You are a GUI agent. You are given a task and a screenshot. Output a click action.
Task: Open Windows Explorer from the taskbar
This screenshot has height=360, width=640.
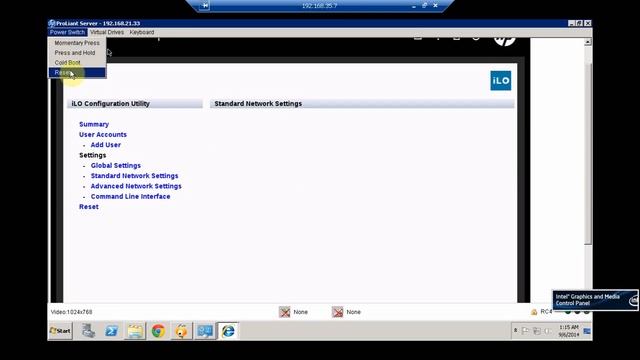(135, 331)
